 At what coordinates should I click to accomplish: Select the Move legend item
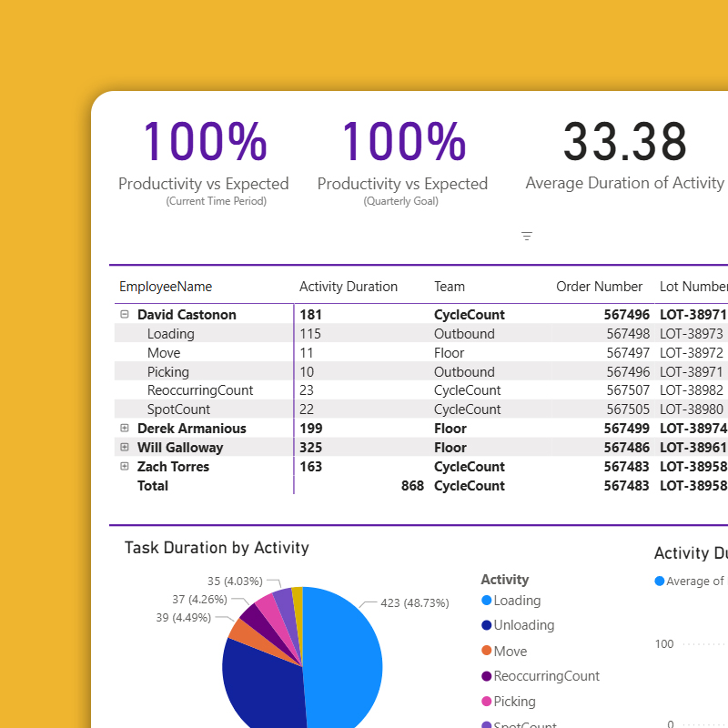pos(510,652)
